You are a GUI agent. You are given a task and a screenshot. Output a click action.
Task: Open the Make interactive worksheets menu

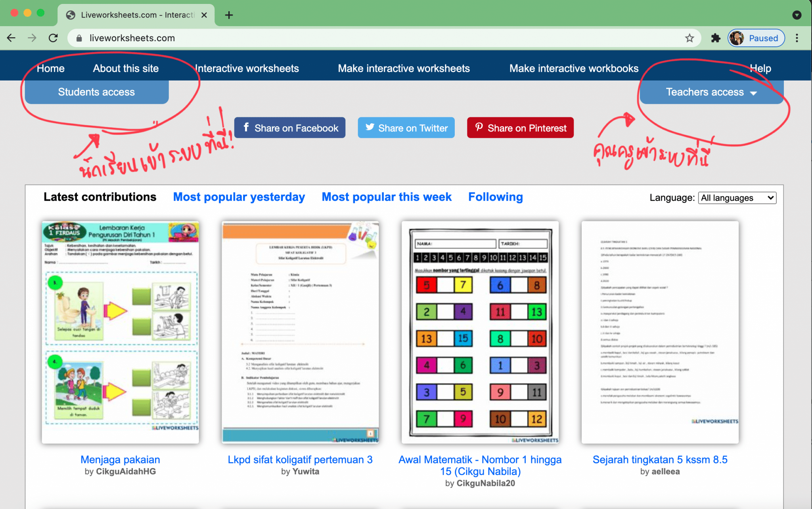(x=404, y=68)
